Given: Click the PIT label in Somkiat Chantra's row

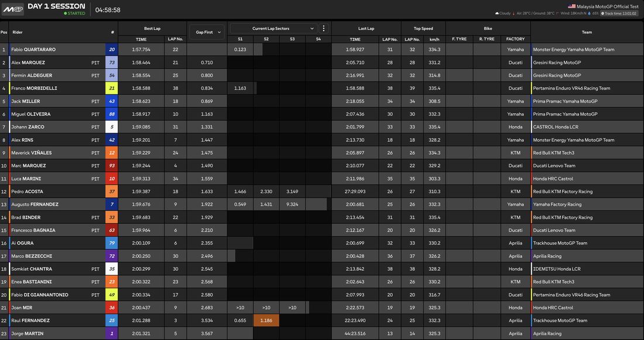Looking at the screenshot, I should pos(95,269).
